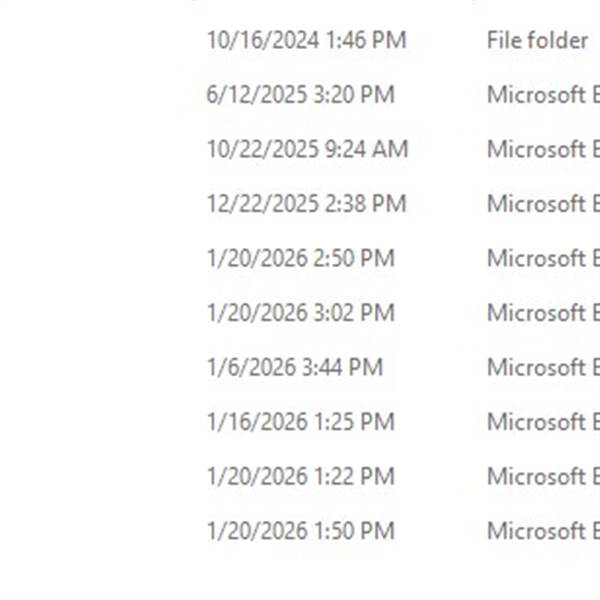
Task: Select the file modified 1/16/2026 1:25 PM
Action: [300, 422]
